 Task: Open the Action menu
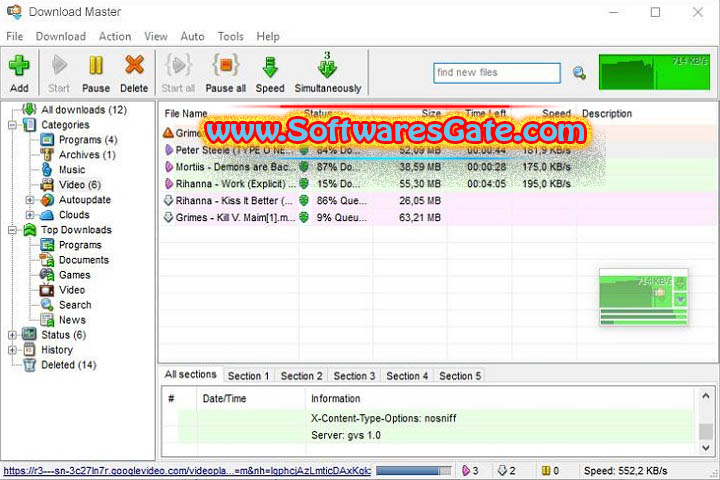pos(115,36)
